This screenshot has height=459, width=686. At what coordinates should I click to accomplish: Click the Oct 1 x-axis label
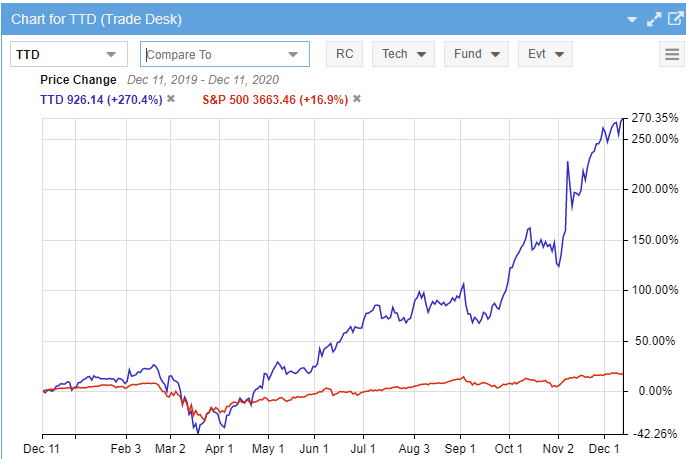[508, 449]
